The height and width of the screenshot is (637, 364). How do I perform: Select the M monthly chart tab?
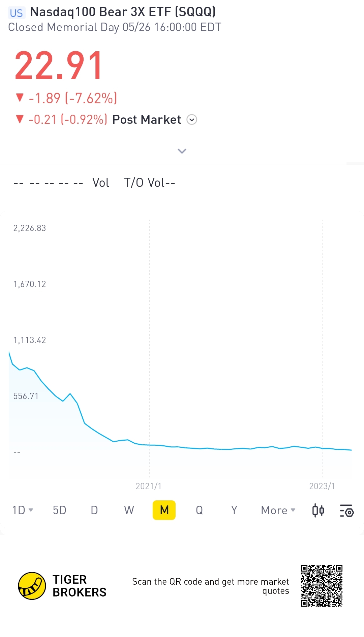pos(164,510)
